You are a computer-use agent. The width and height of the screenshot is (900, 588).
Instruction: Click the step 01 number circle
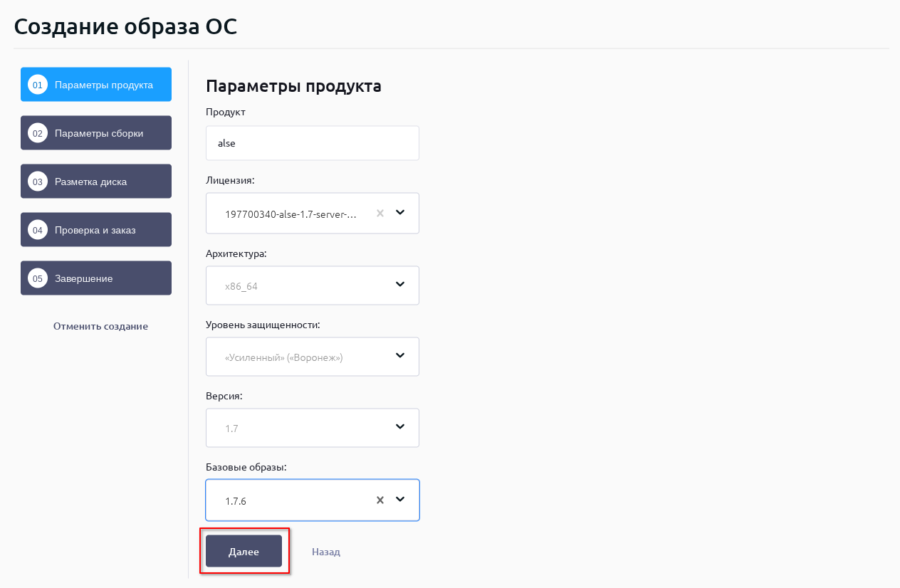tap(38, 85)
